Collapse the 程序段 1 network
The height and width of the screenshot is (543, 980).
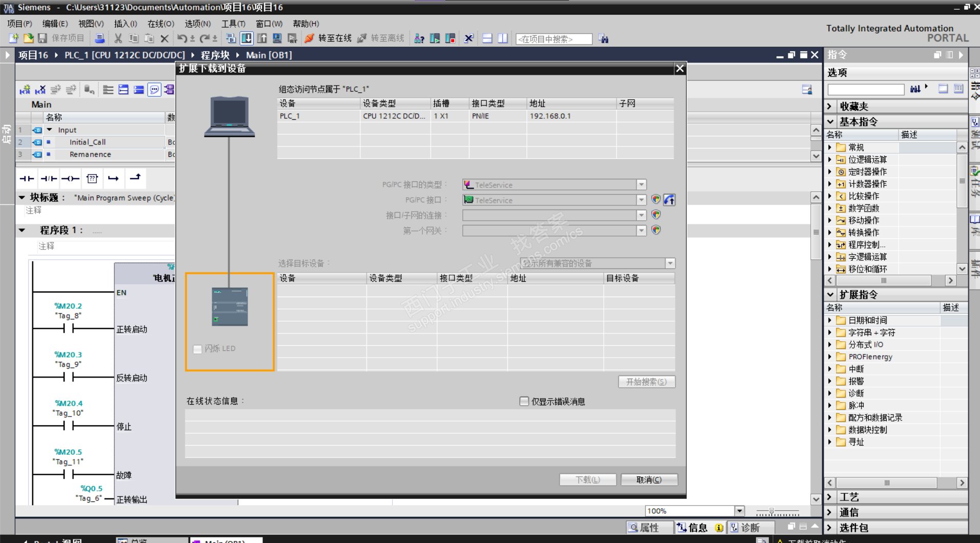point(22,231)
